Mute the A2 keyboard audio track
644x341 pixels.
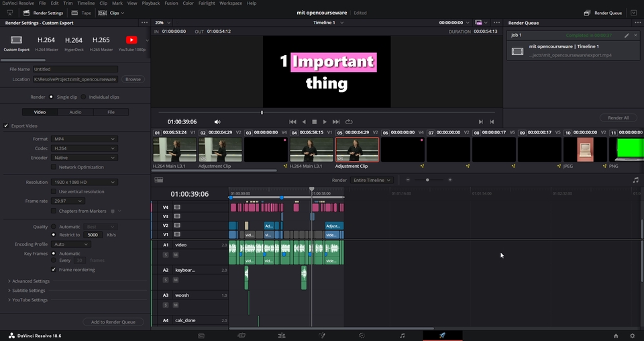point(176,280)
